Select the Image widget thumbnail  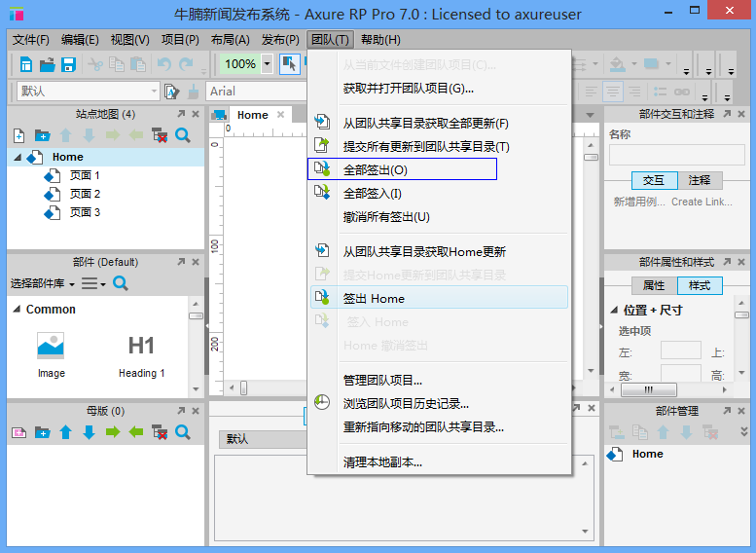coord(51,346)
